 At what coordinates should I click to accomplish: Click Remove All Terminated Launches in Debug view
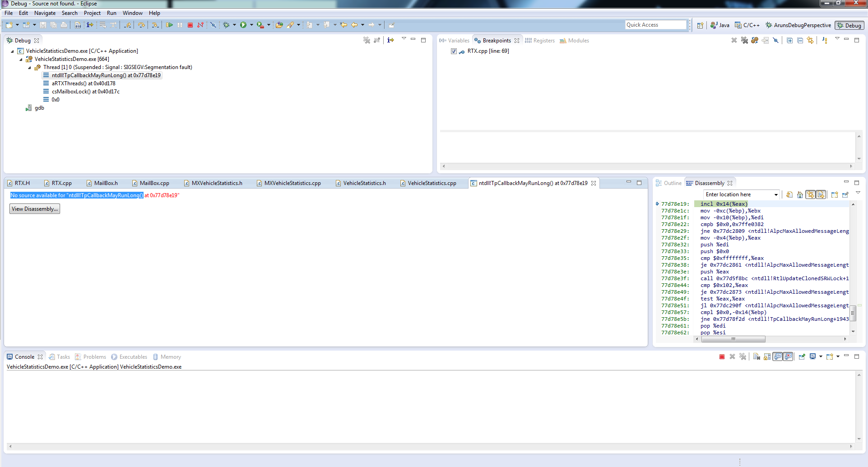(367, 40)
